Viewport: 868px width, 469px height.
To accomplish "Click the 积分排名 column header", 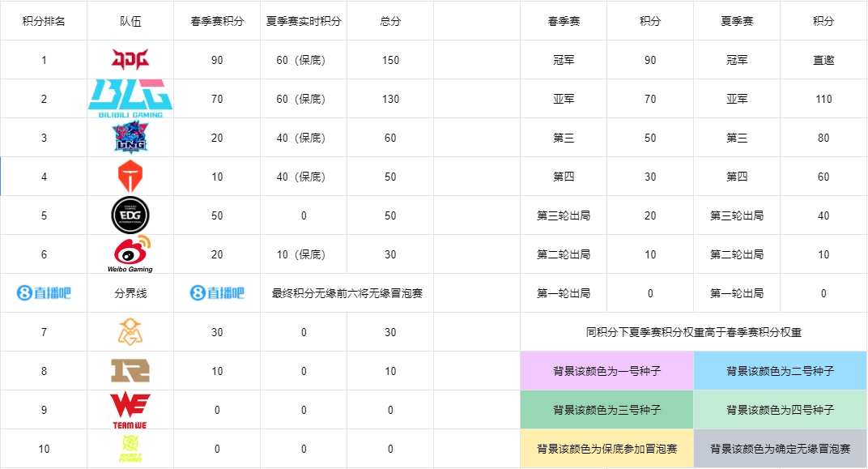I will 44,21.
